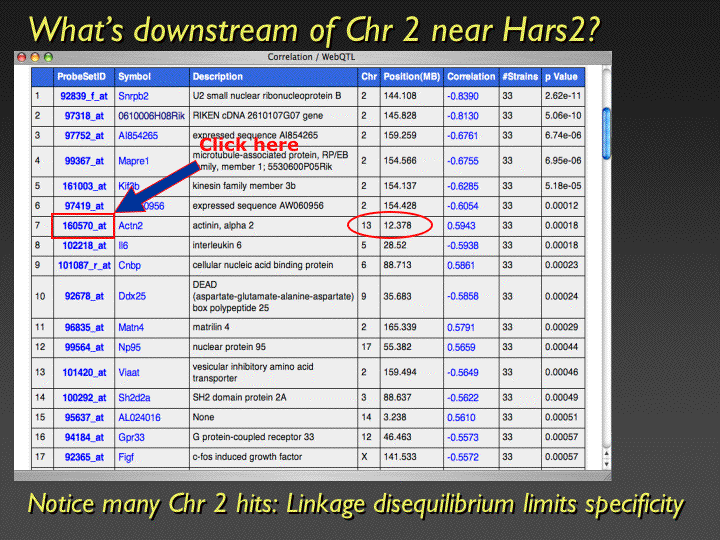
Task: Click the red close window button
Action: [x=21, y=58]
